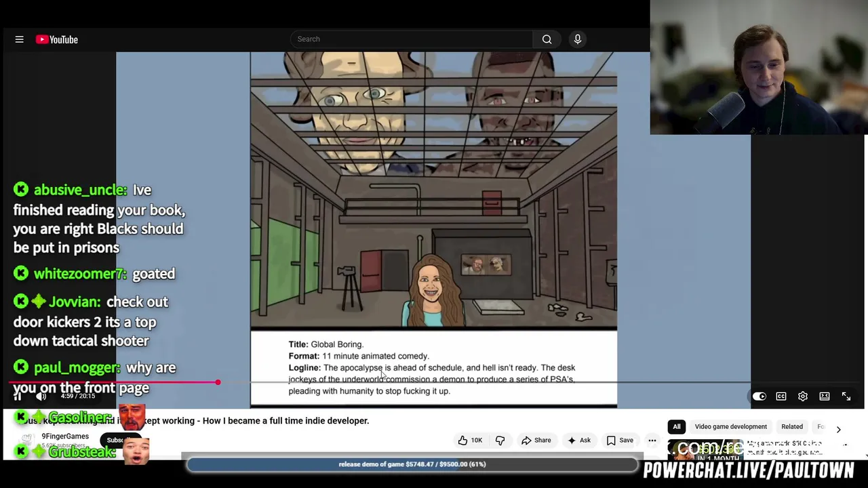
Task: Toggle the autoplay switch in the player
Action: coord(759,396)
